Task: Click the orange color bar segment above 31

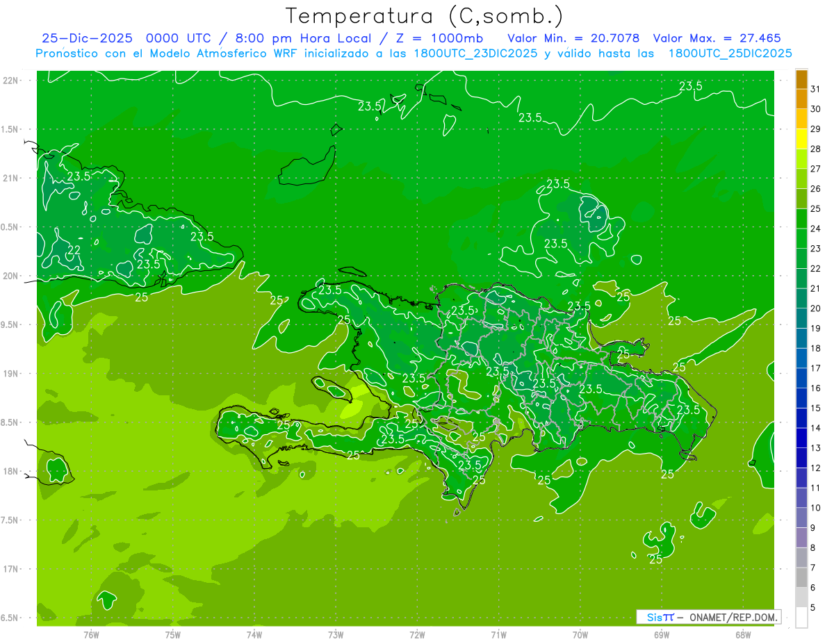Action: pyautogui.click(x=801, y=79)
